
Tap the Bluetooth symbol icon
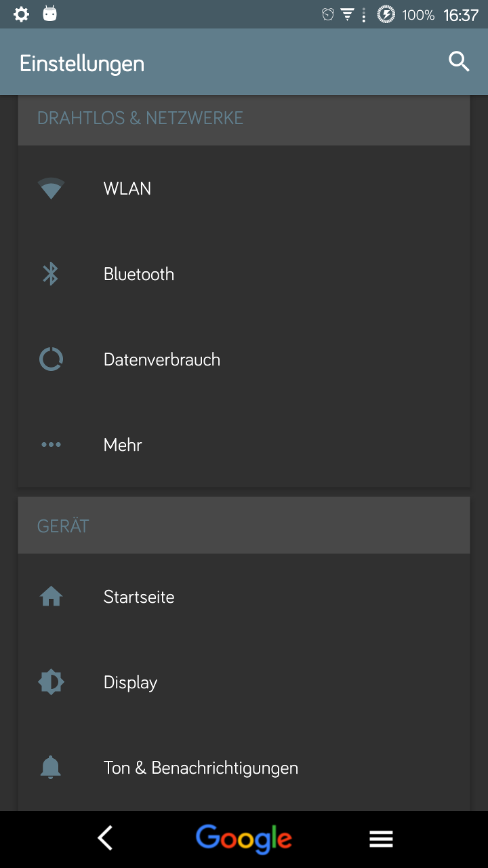[x=51, y=274]
